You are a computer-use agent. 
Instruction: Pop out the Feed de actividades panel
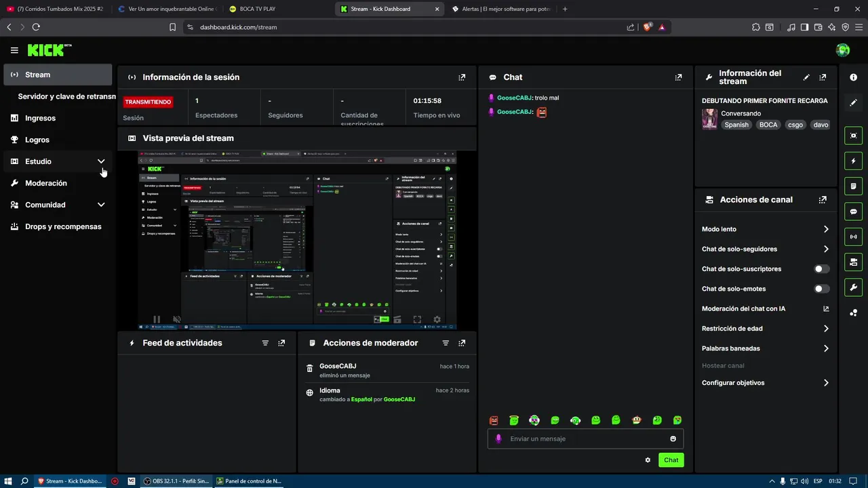(281, 343)
